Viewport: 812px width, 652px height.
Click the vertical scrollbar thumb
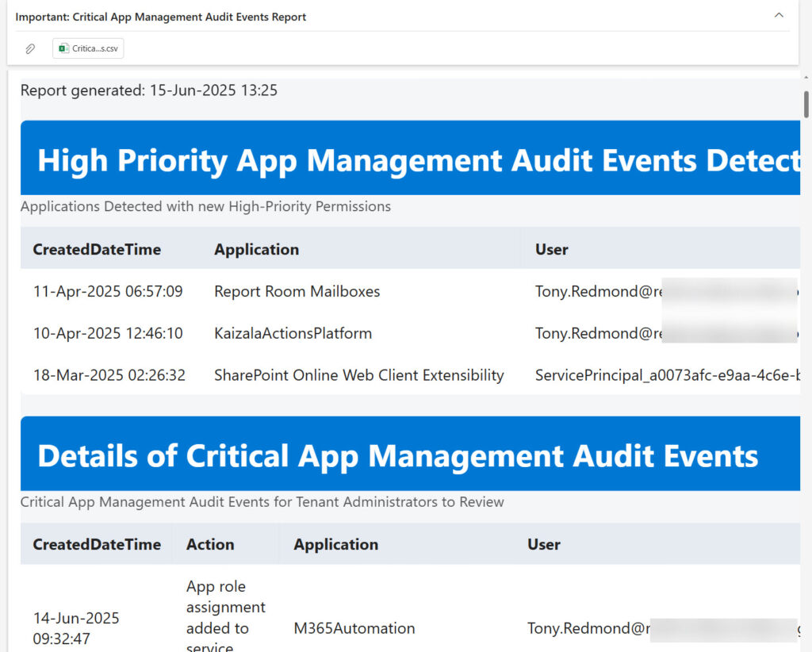click(806, 105)
